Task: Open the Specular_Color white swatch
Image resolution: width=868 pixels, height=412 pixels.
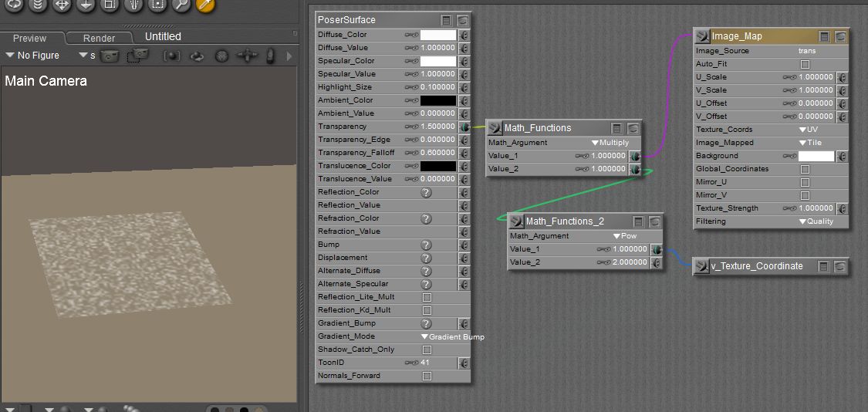Action: pyautogui.click(x=438, y=61)
